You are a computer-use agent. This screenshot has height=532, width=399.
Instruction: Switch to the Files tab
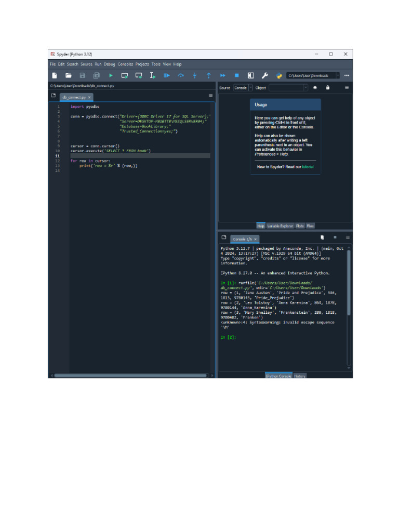coord(310,226)
